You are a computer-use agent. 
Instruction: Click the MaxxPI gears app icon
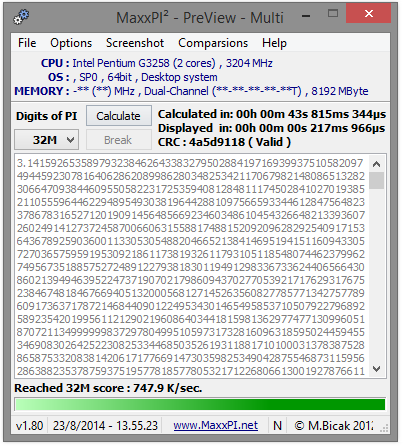pos(21,17)
